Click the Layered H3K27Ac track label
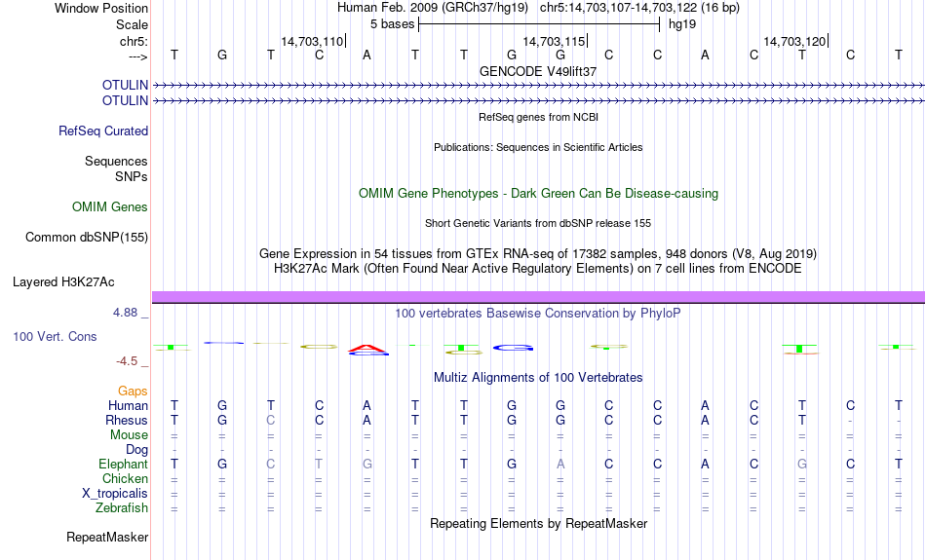 pos(63,282)
